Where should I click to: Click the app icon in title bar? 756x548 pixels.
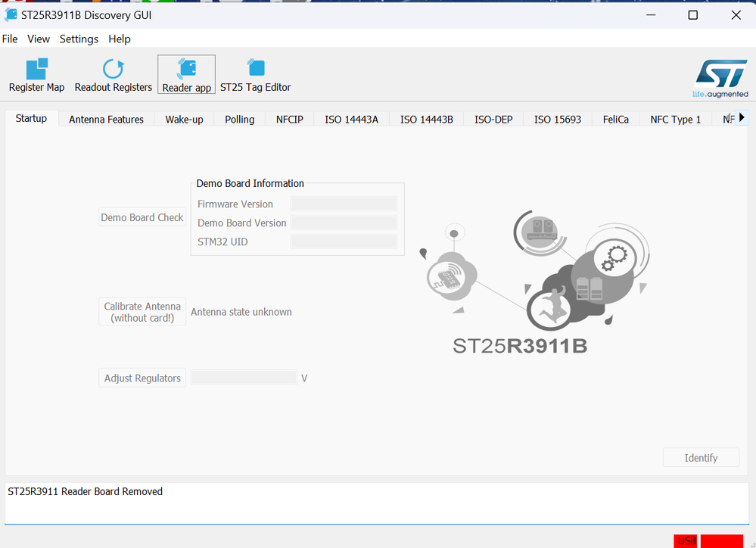click(11, 15)
